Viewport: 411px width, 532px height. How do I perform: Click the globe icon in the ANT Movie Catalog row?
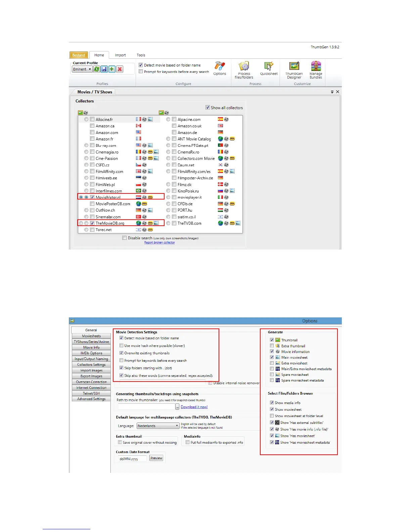click(x=220, y=139)
